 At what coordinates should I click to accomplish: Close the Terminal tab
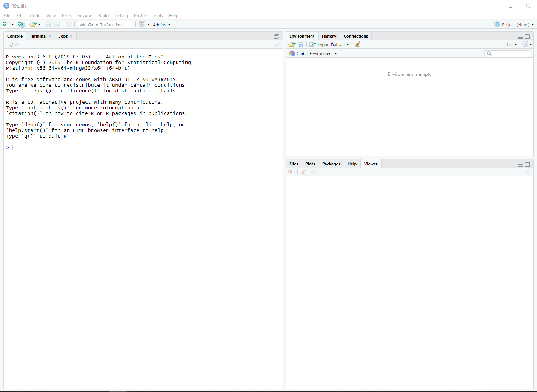(x=50, y=37)
